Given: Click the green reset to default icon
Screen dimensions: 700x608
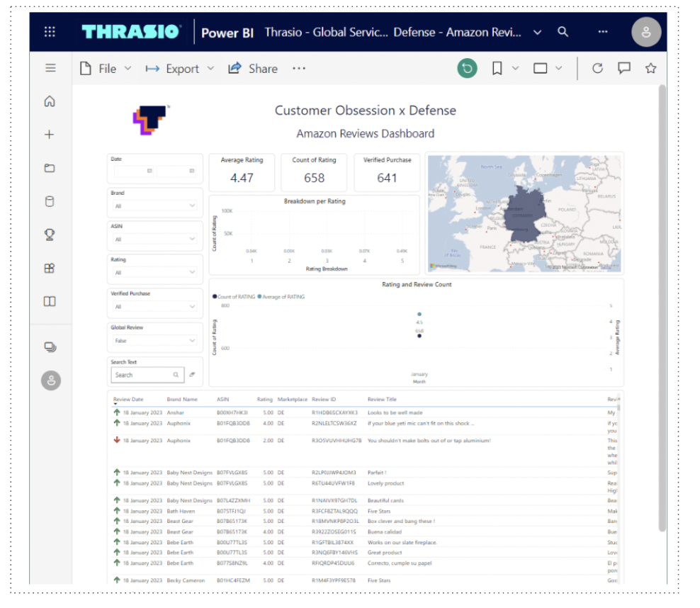Looking at the screenshot, I should pyautogui.click(x=467, y=68).
